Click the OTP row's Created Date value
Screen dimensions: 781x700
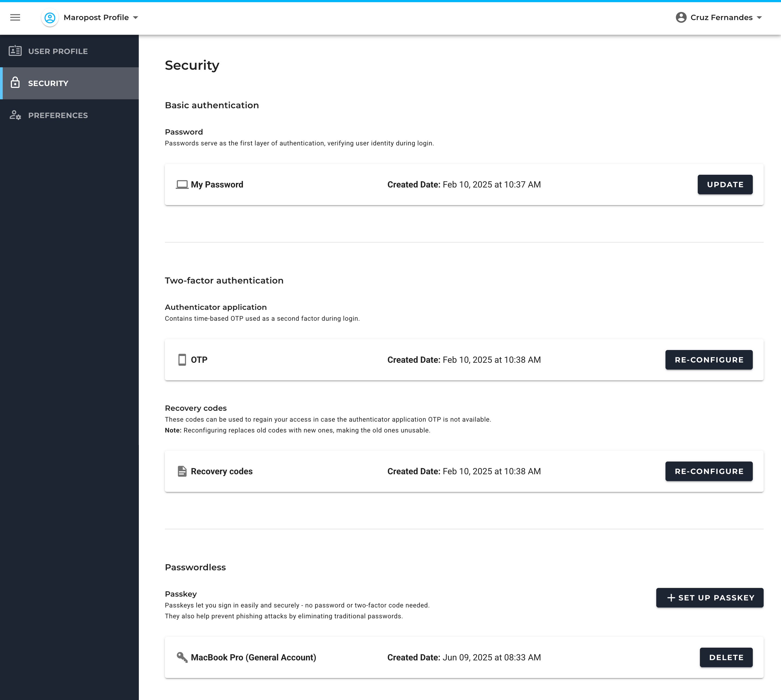tap(492, 359)
